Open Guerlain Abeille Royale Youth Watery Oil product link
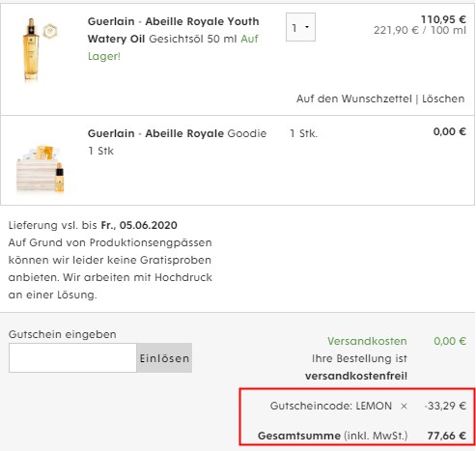This screenshot has height=451, width=476. 173,30
